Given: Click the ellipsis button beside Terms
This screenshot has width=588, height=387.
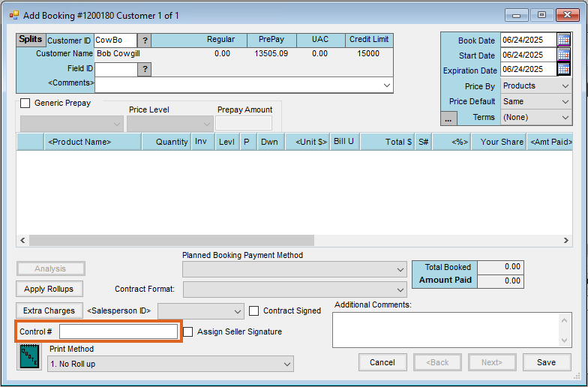Looking at the screenshot, I should [448, 118].
